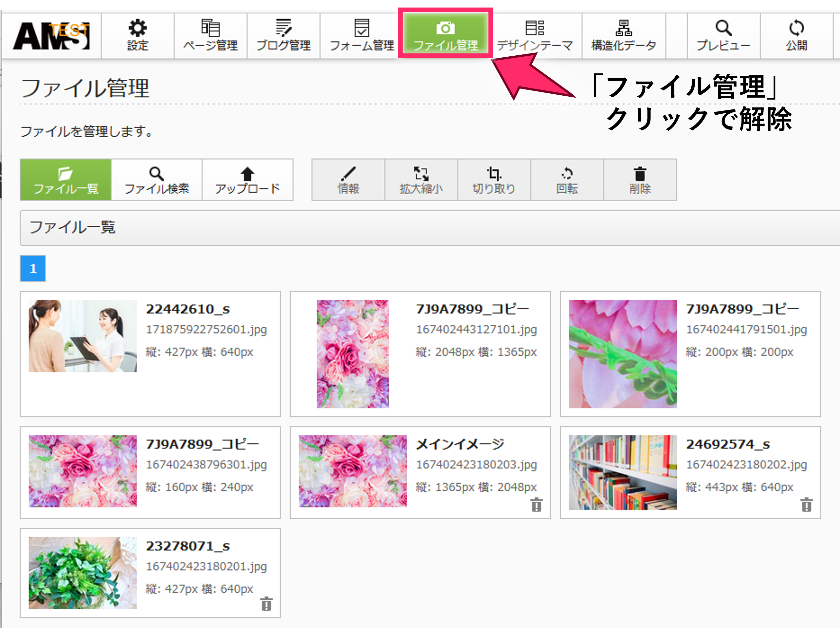Click the アップロード button

click(247, 180)
